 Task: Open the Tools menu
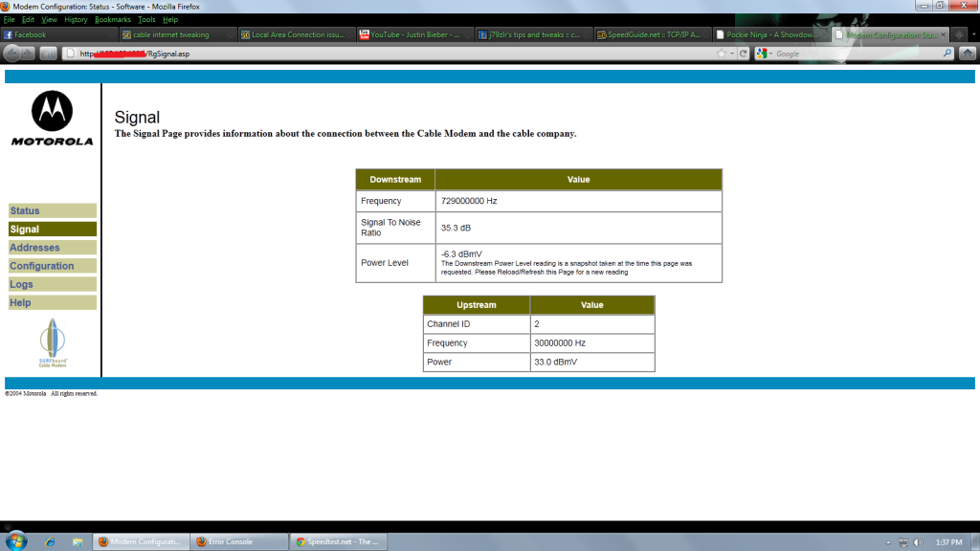146,19
